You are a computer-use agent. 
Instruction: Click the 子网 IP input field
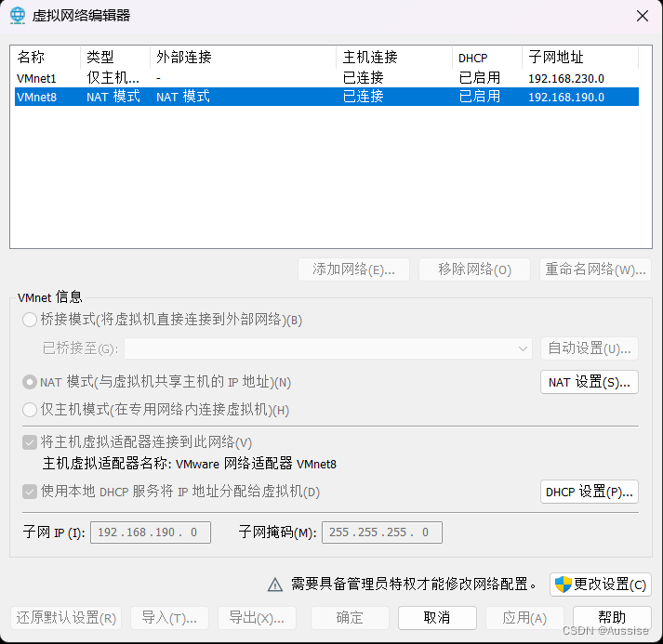[151, 532]
